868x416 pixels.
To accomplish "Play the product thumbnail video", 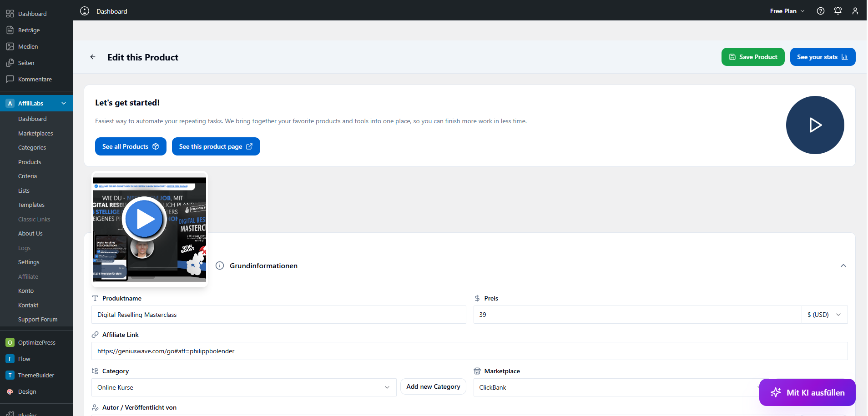I will click(x=144, y=219).
